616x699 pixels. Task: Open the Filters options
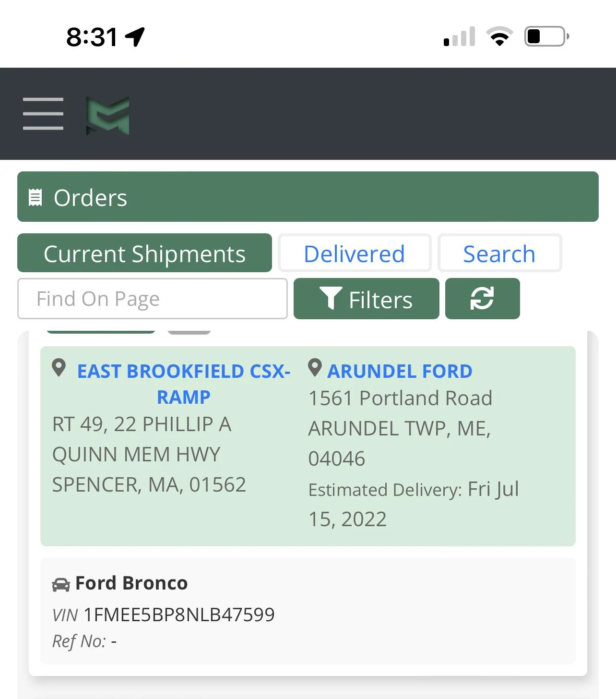[x=366, y=299]
